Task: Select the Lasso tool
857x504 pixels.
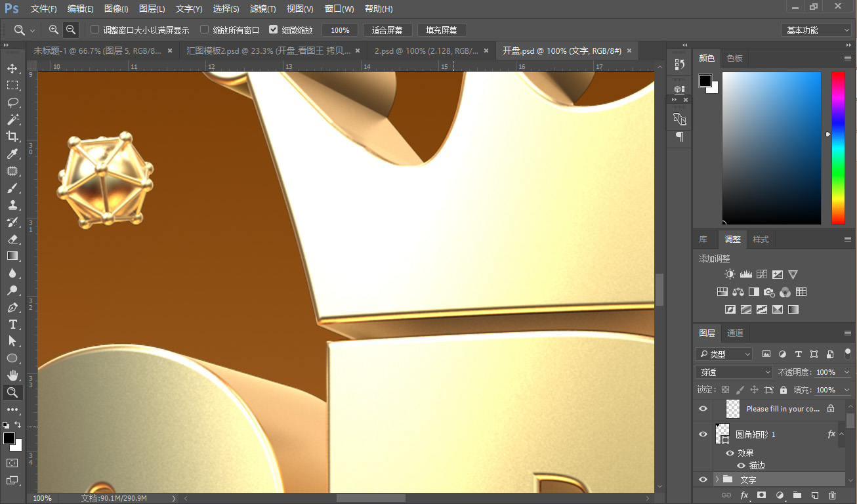Action: point(12,102)
